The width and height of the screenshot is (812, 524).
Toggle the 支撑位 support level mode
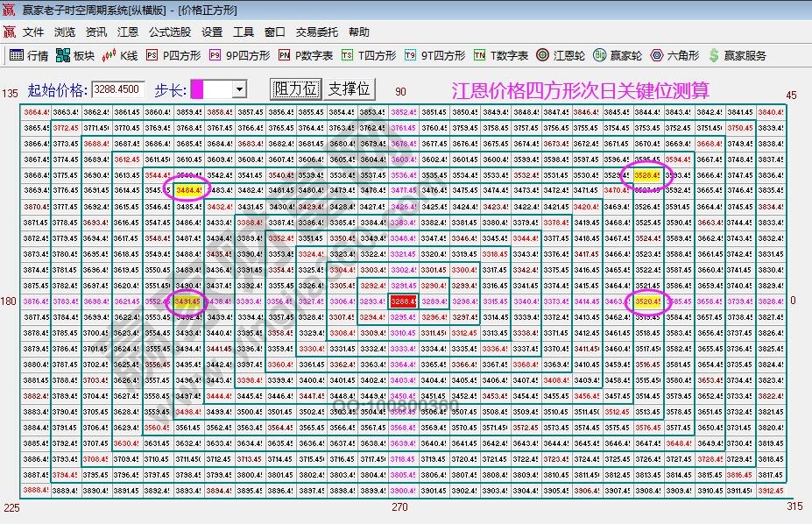click(350, 88)
